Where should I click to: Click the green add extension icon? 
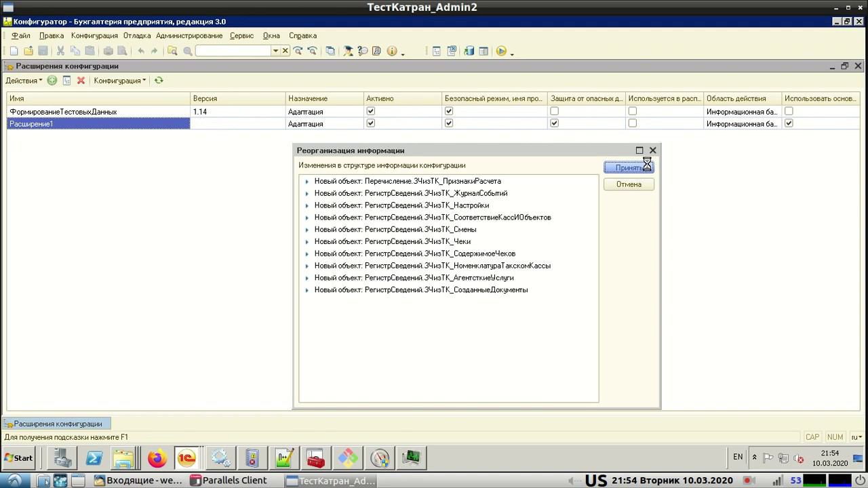coord(52,81)
